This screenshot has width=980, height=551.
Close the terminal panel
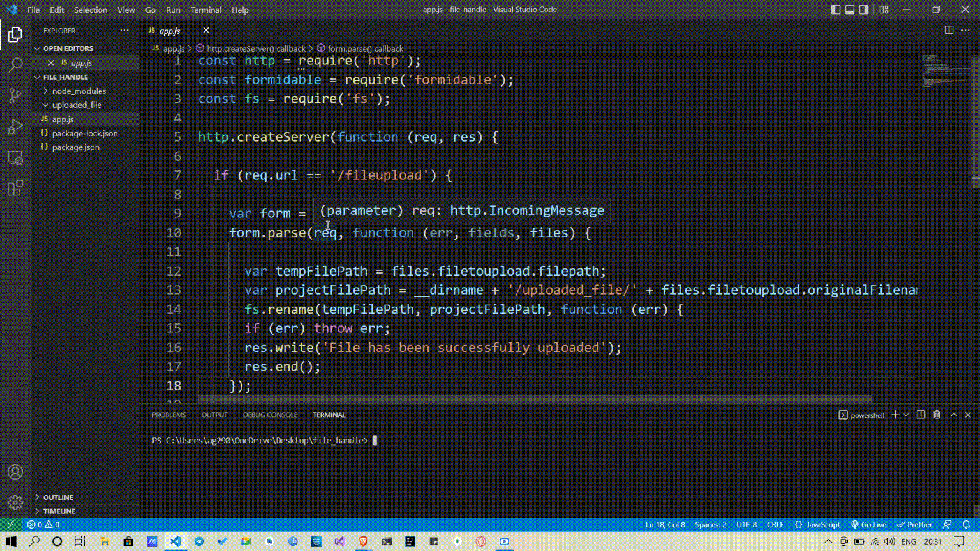(x=968, y=415)
